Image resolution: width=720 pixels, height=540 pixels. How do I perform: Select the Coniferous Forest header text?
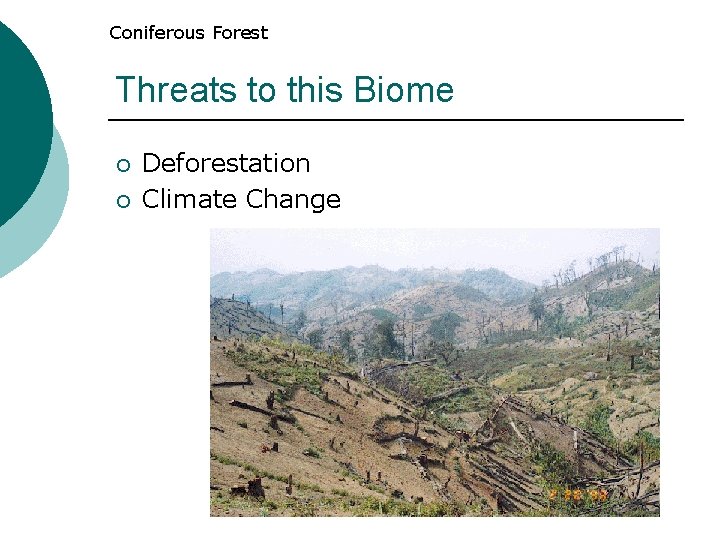pos(189,33)
